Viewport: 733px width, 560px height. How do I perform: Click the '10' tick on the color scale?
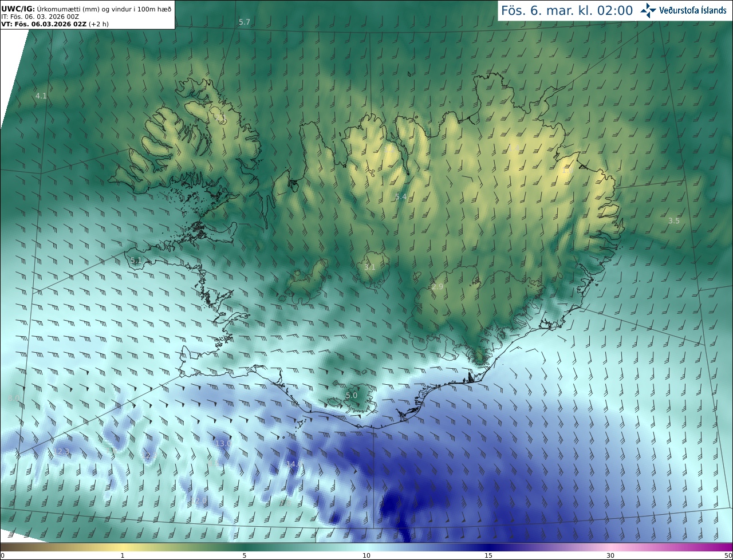[366, 555]
